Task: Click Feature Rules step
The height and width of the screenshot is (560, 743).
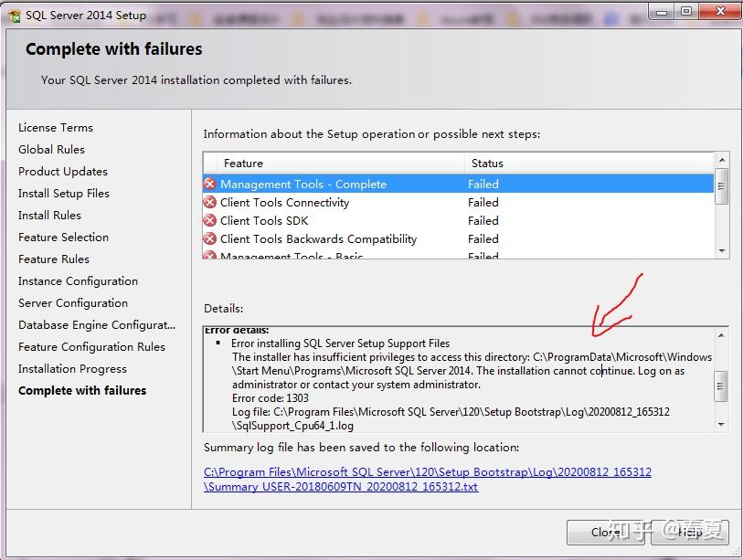Action: (54, 259)
